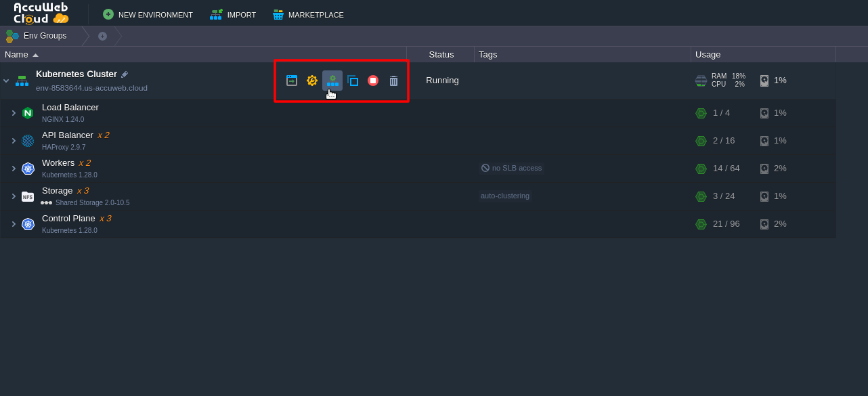
Task: Expand the Workers layer
Action: click(14, 169)
